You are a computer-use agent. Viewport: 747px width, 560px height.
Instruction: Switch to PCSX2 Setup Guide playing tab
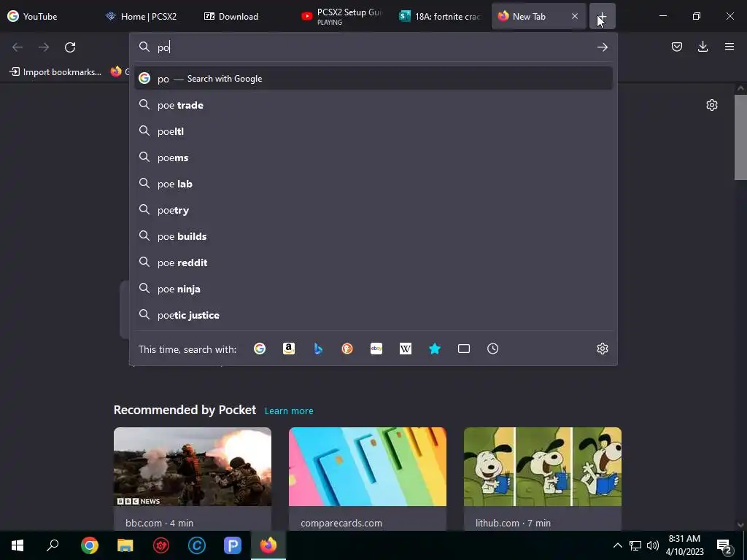coord(344,16)
